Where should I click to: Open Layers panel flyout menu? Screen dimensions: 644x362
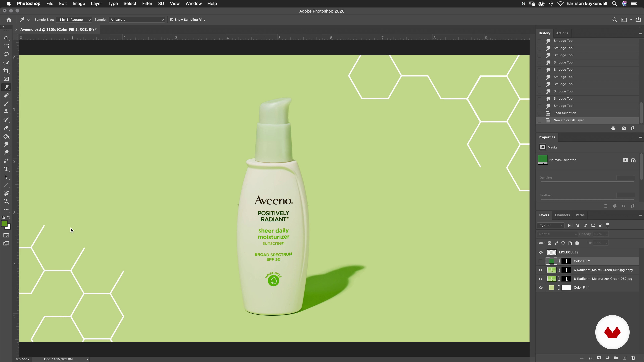640,215
